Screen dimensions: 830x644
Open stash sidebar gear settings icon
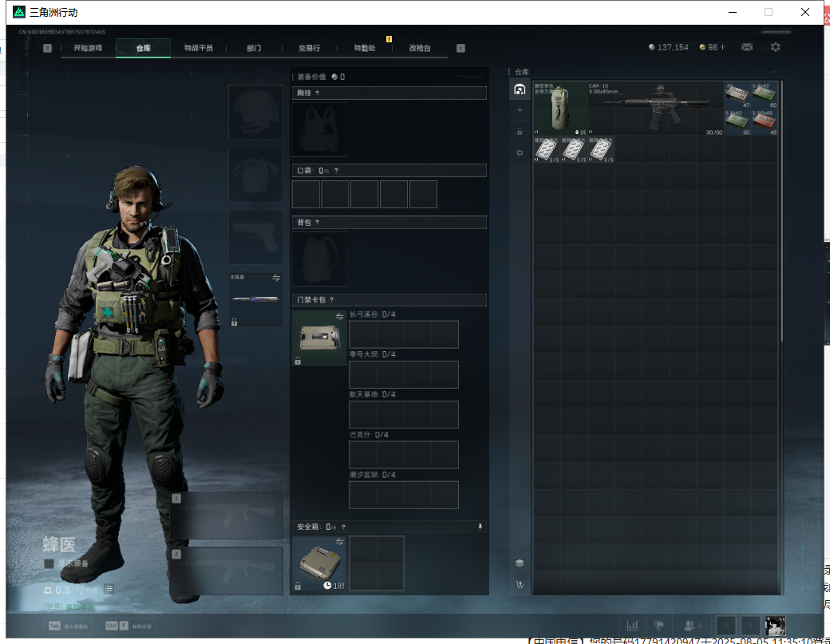point(520,153)
